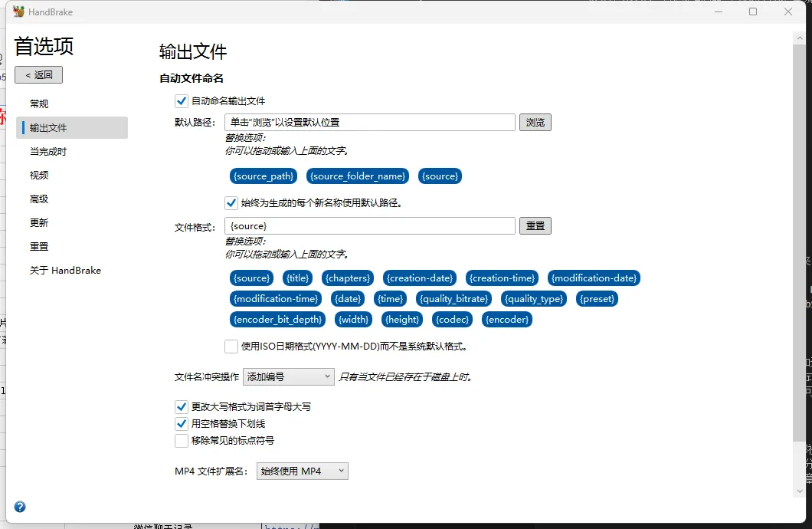Open the 文件名冲突操作 dropdown (添加编号)
The image size is (812, 529).
289,376
